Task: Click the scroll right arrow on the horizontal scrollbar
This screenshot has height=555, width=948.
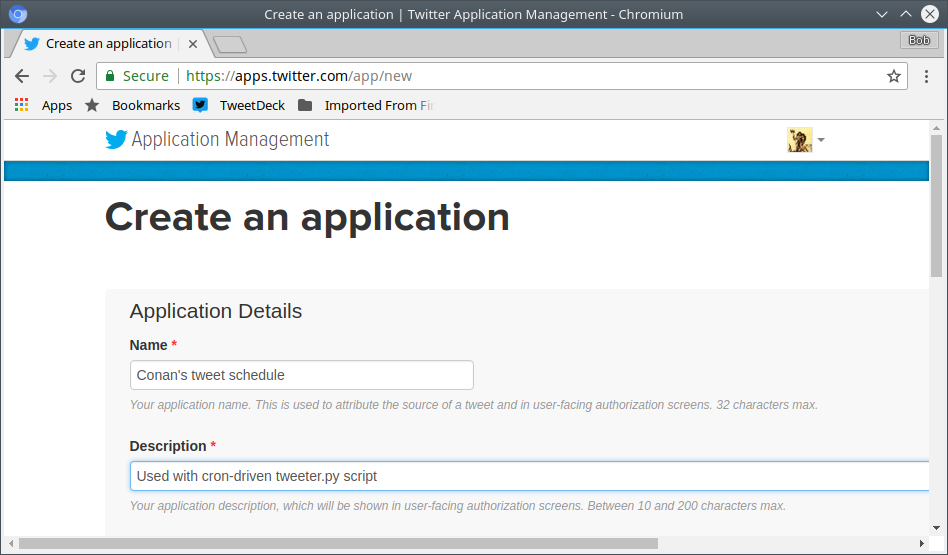Action: click(922, 544)
